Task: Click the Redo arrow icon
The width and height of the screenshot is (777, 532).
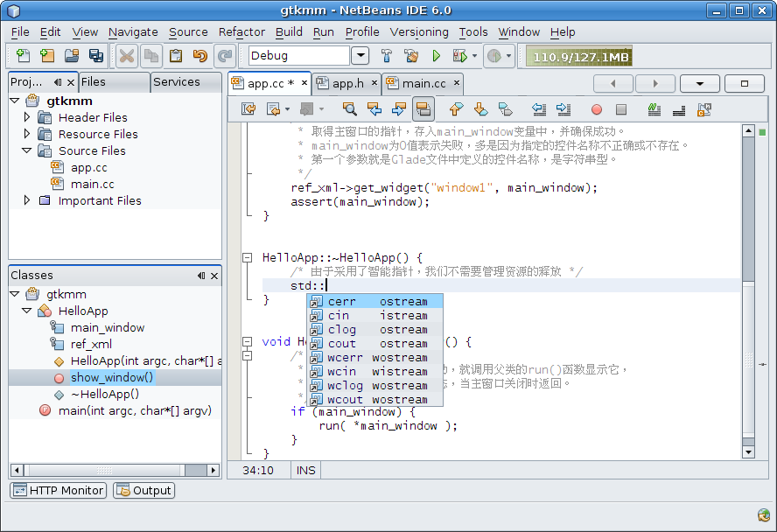Action: tap(225, 55)
